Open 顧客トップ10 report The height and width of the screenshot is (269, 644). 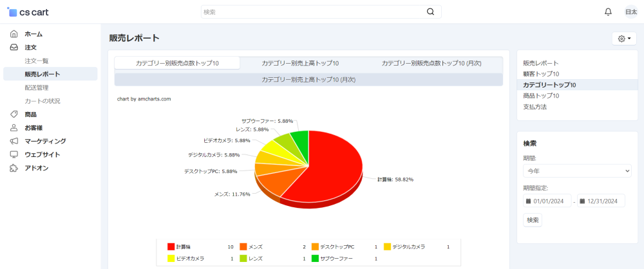tap(541, 74)
